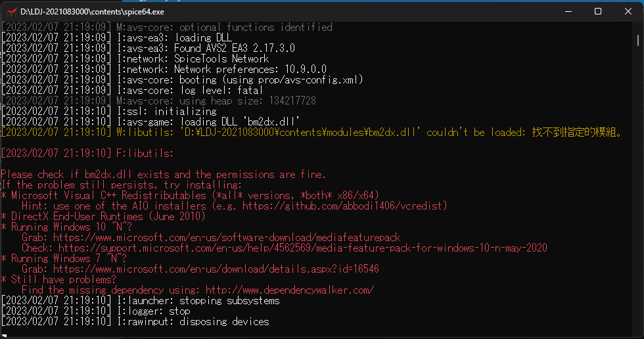This screenshot has width=644, height=339.
Task: Click the spice64 app icon in title bar
Action: [x=11, y=11]
